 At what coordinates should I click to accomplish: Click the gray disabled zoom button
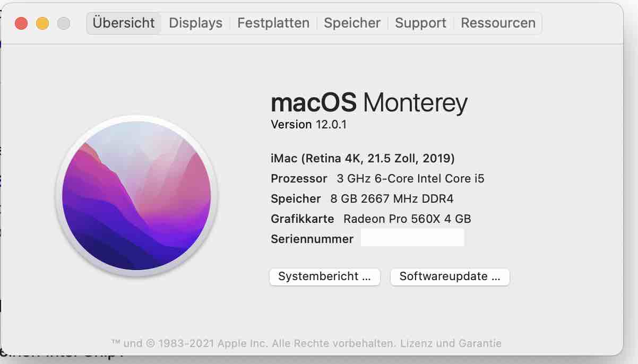64,23
